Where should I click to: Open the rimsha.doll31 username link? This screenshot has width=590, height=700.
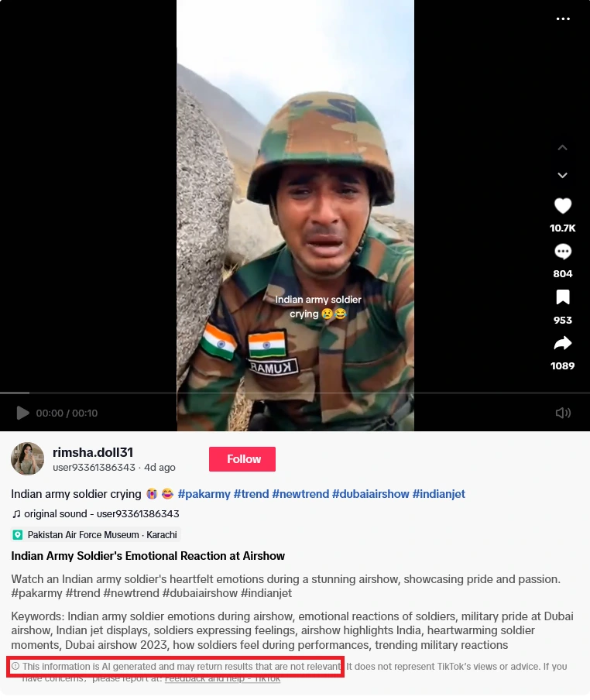click(93, 452)
